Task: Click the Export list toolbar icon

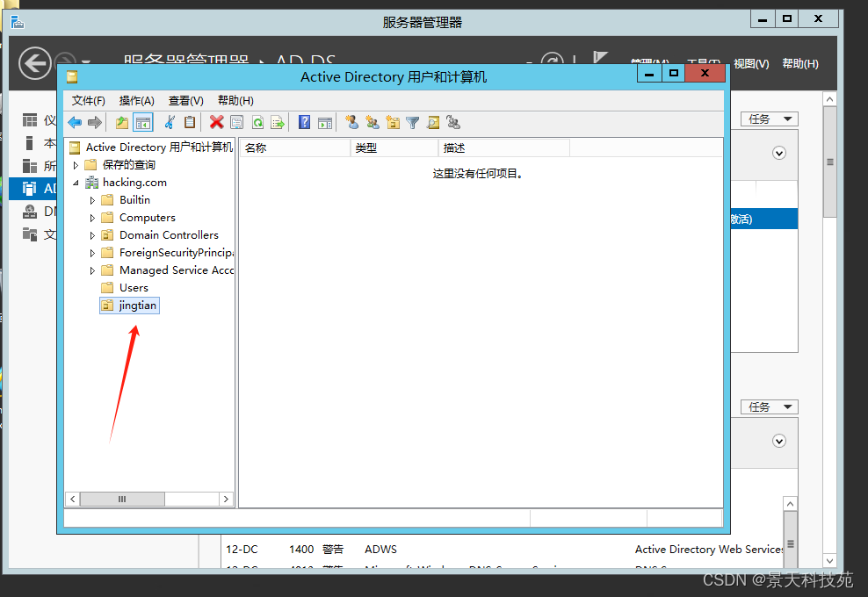Action: pos(278,122)
